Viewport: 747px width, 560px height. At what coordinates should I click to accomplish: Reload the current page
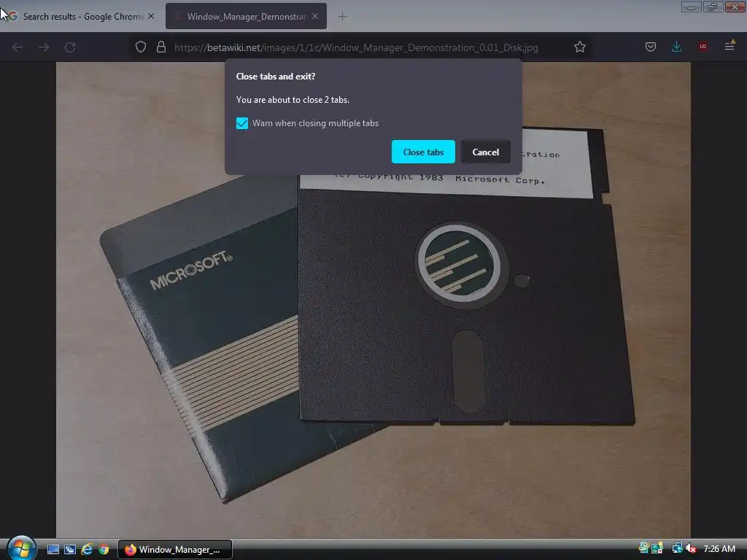[70, 47]
